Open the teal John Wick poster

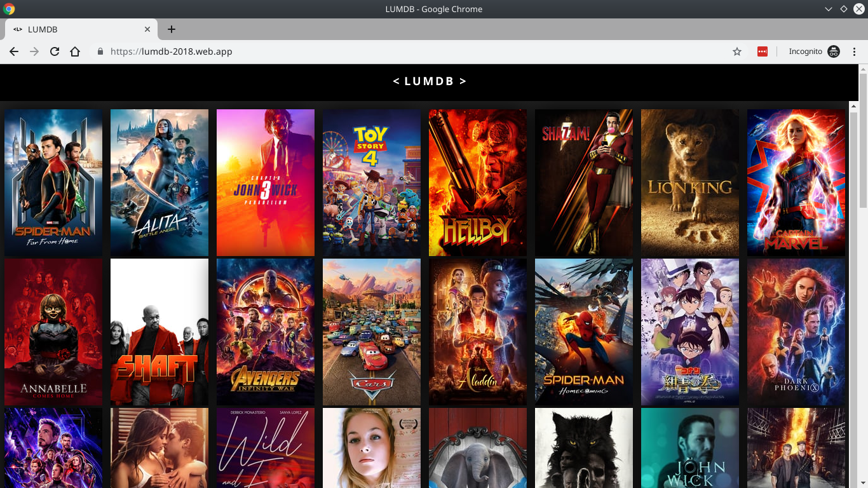pyautogui.click(x=690, y=448)
